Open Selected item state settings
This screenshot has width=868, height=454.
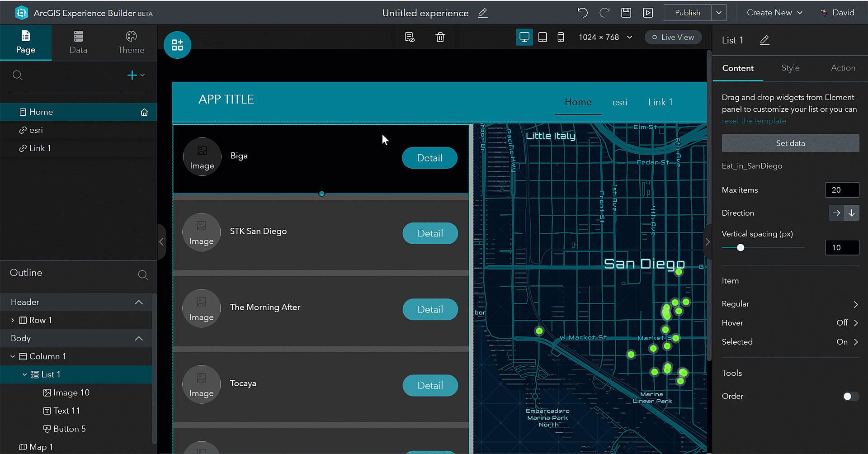pyautogui.click(x=790, y=342)
